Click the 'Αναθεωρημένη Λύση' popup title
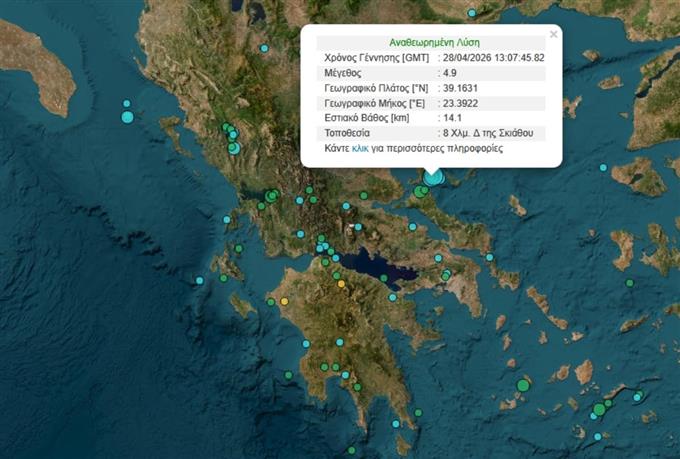680x459 pixels. 431,44
